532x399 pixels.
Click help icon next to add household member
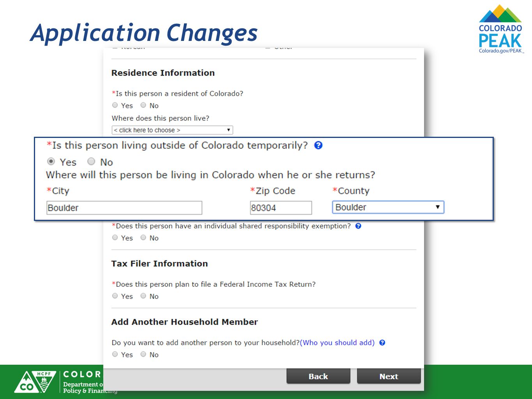pos(382,343)
